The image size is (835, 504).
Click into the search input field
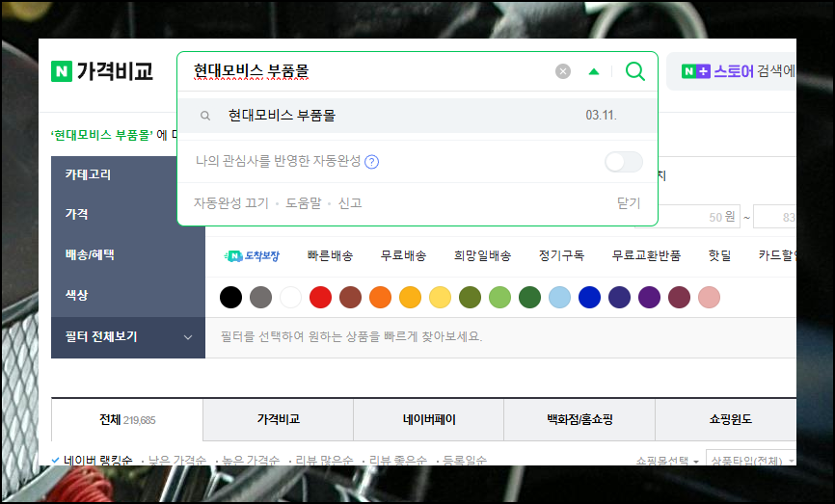click(x=367, y=71)
